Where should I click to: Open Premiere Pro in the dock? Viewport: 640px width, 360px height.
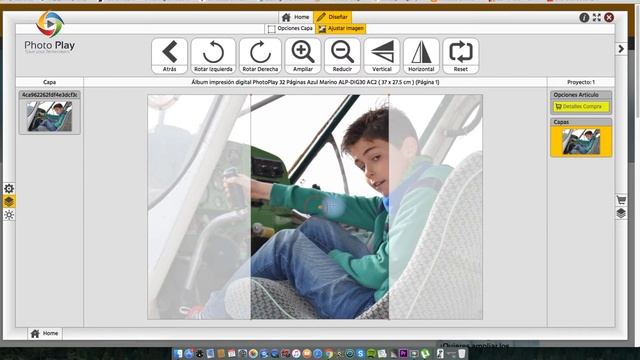click(403, 353)
